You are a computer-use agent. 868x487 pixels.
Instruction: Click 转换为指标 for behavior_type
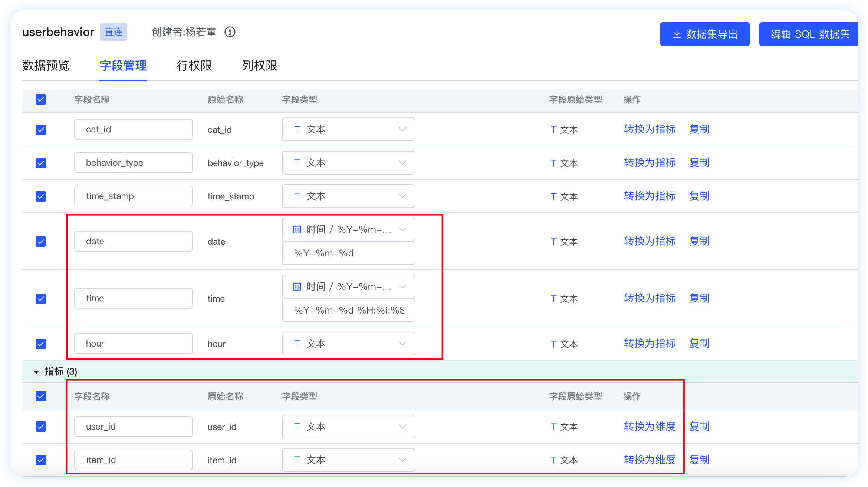tap(650, 163)
